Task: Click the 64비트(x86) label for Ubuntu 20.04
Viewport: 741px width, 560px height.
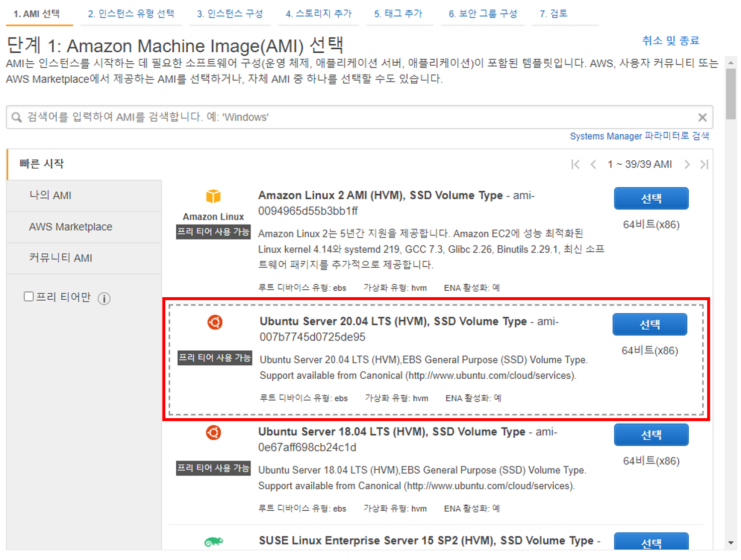Action: click(650, 350)
